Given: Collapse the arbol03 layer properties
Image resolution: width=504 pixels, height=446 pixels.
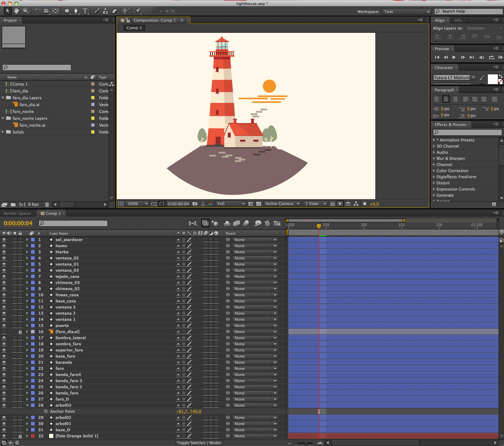Looking at the screenshot, I should 27,405.
